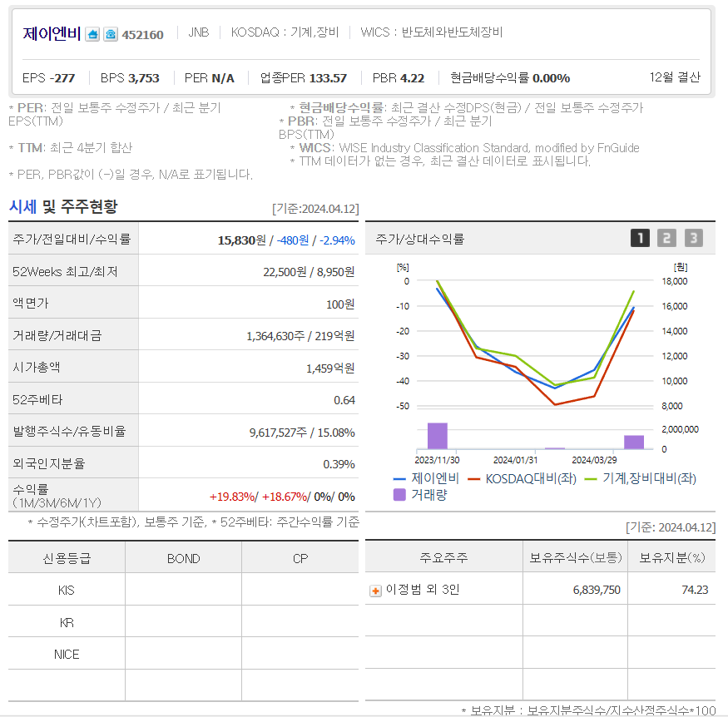Click the green 기계,장비대비(좌) legend line

tap(591, 479)
